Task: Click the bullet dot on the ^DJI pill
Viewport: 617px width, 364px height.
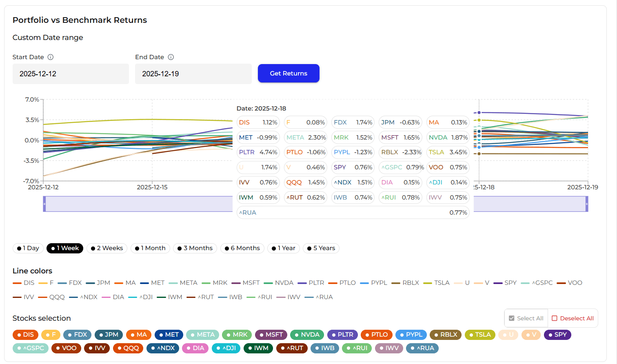Action: pyautogui.click(x=218, y=348)
